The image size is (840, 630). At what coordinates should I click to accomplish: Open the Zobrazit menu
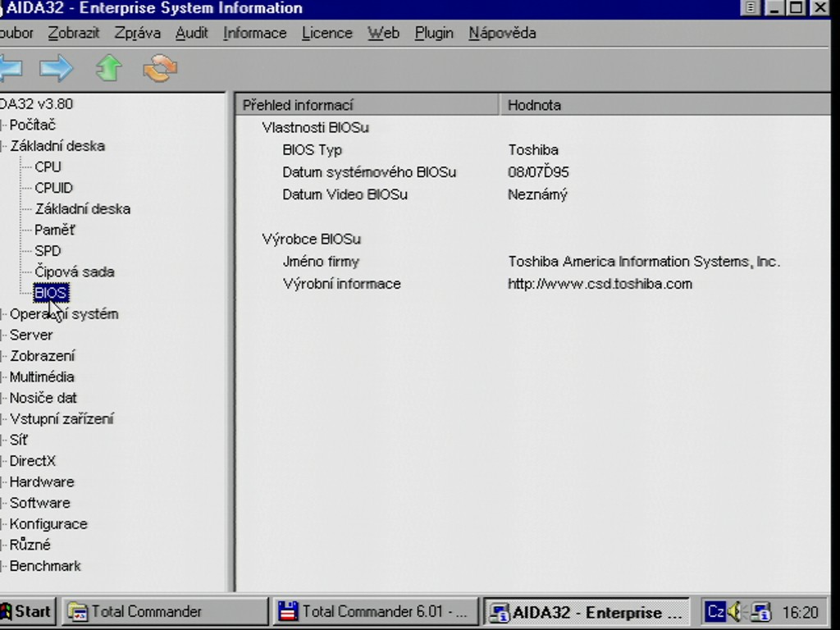[x=73, y=33]
